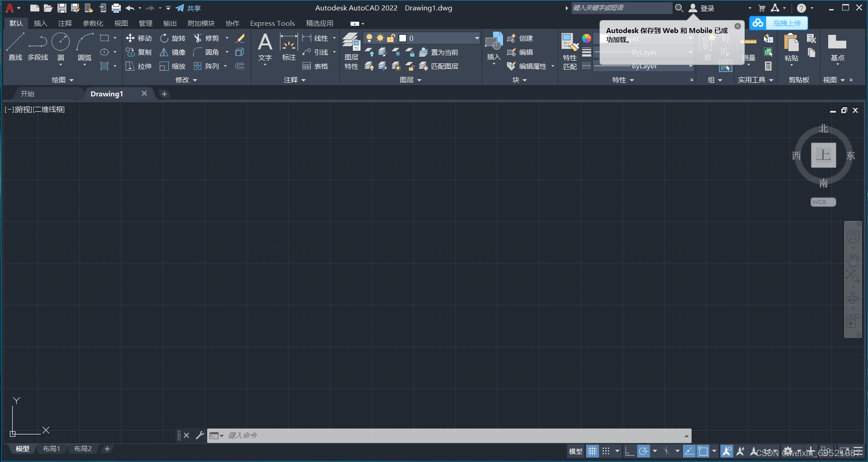Open the 参数化 (Parametric) ribbon tab
Viewport: 868px width, 462px height.
click(x=93, y=24)
